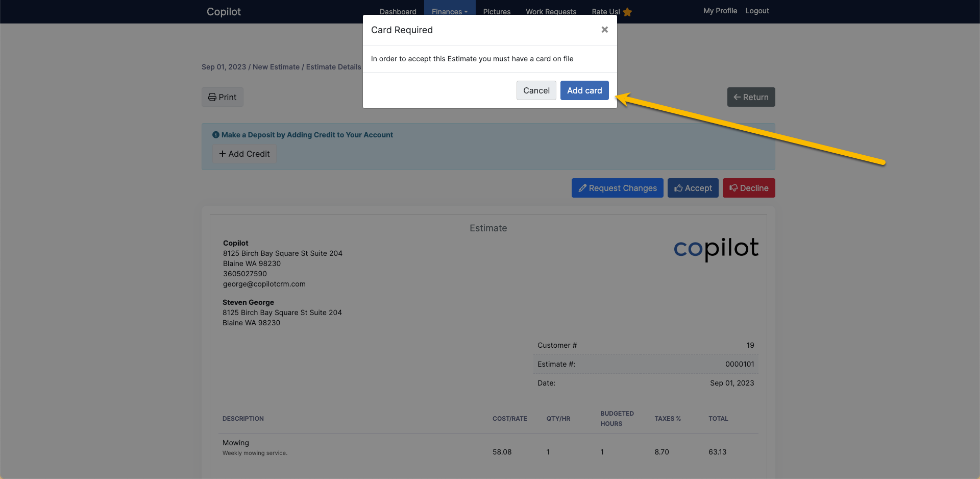The width and height of the screenshot is (980, 479).
Task: Click 'Weekly mowing service.' description text
Action: point(255,453)
